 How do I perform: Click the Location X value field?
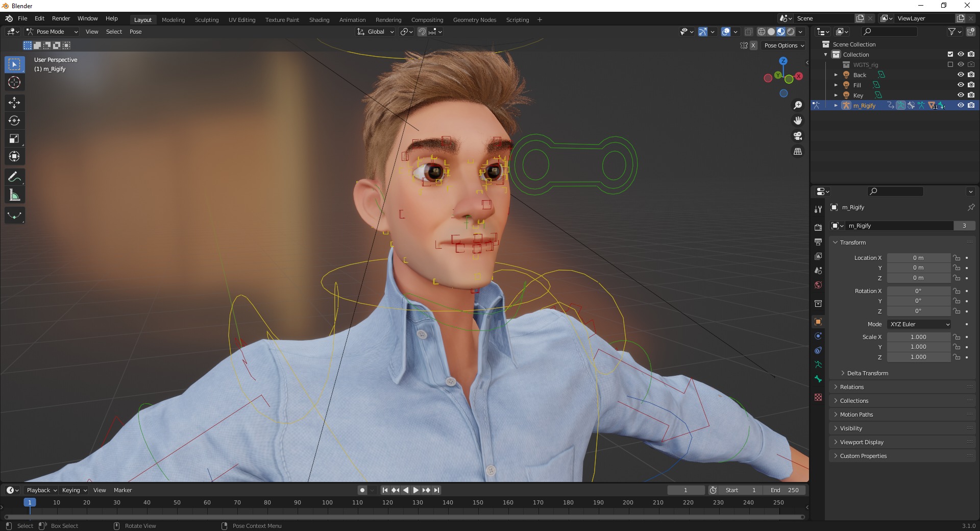click(918, 258)
